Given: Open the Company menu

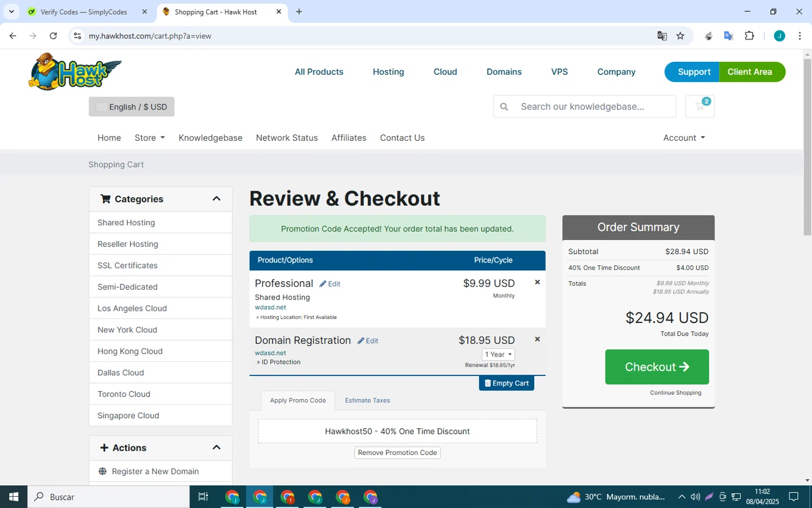Looking at the screenshot, I should pyautogui.click(x=616, y=71).
